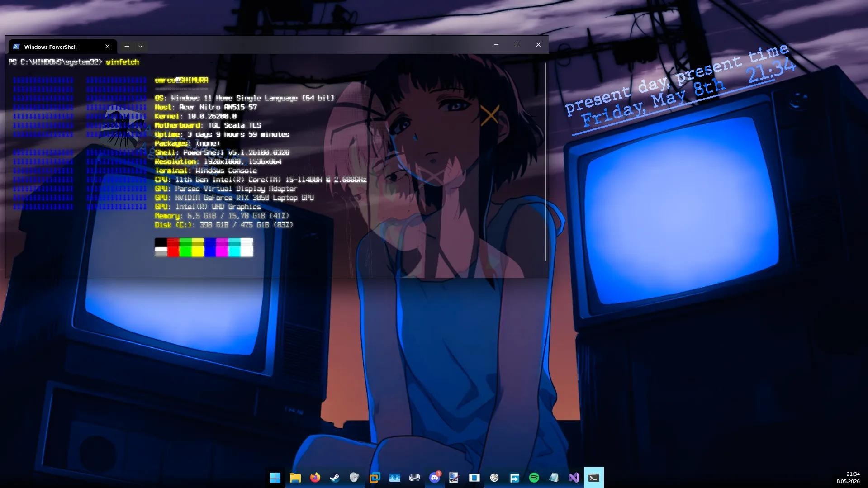Click the 'Motherboard: TGL Scala_TLS' line
Image resolution: width=868 pixels, height=488 pixels.
pos(208,125)
